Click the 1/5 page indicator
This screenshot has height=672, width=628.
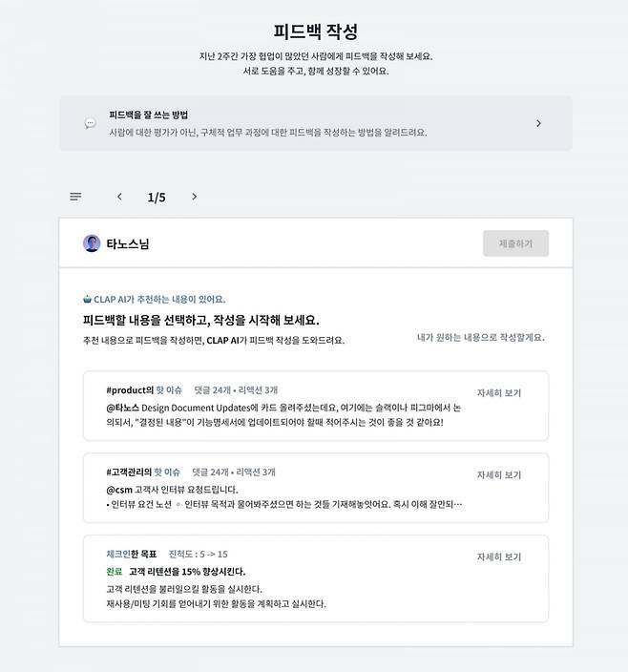coord(157,198)
